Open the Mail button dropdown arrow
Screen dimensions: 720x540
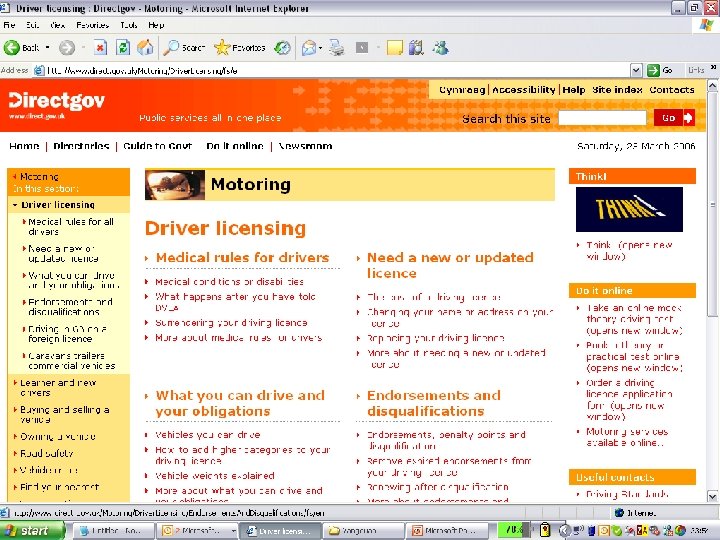[x=320, y=47]
